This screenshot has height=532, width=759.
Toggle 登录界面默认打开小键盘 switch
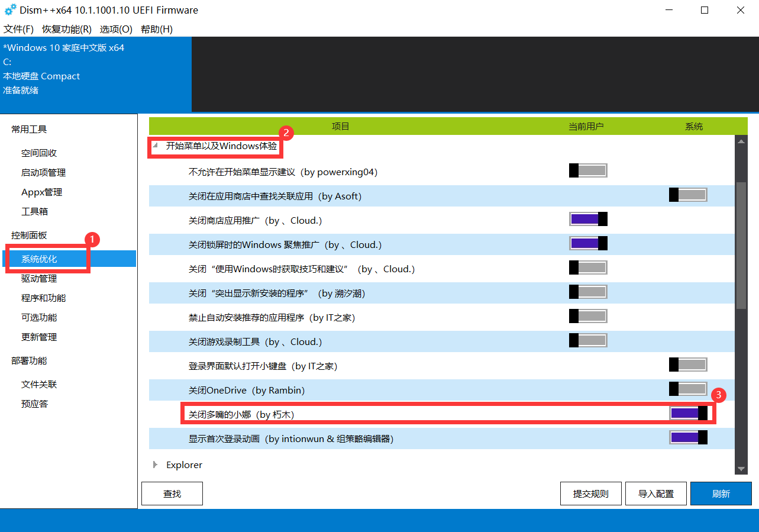pyautogui.click(x=688, y=365)
